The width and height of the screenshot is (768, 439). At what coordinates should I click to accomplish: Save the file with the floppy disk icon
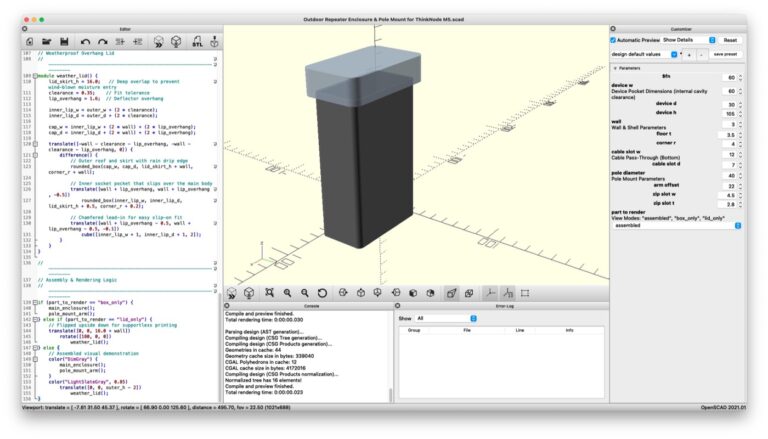pyautogui.click(x=64, y=42)
